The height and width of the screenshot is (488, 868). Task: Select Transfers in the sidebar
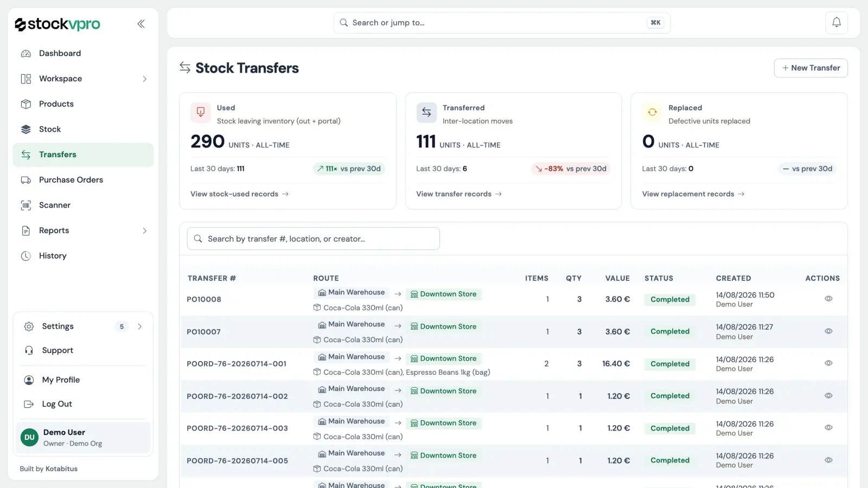tap(83, 155)
